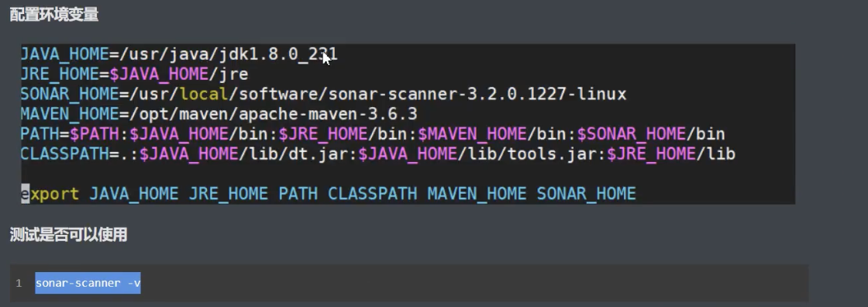Viewport: 868px width, 307px height.
Task: Click line number 1 in the code block
Action: click(x=19, y=284)
